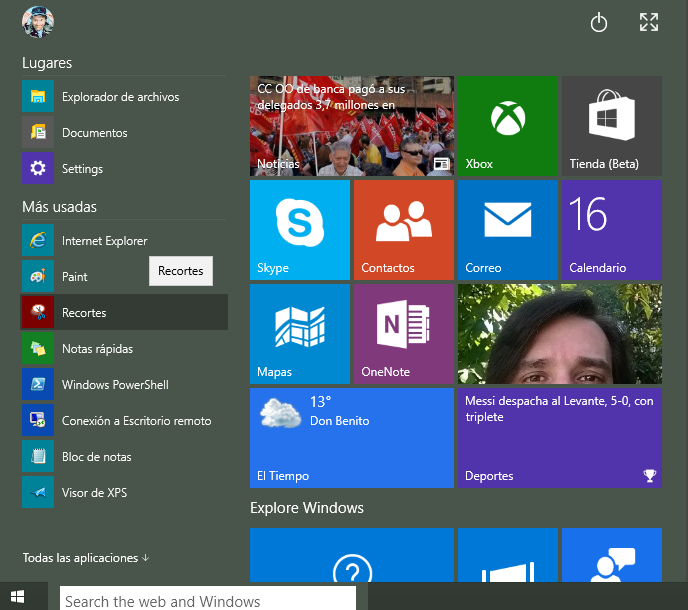The height and width of the screenshot is (610, 688).
Task: Open El Tiempo weather tile for Don Benito
Action: coord(352,438)
